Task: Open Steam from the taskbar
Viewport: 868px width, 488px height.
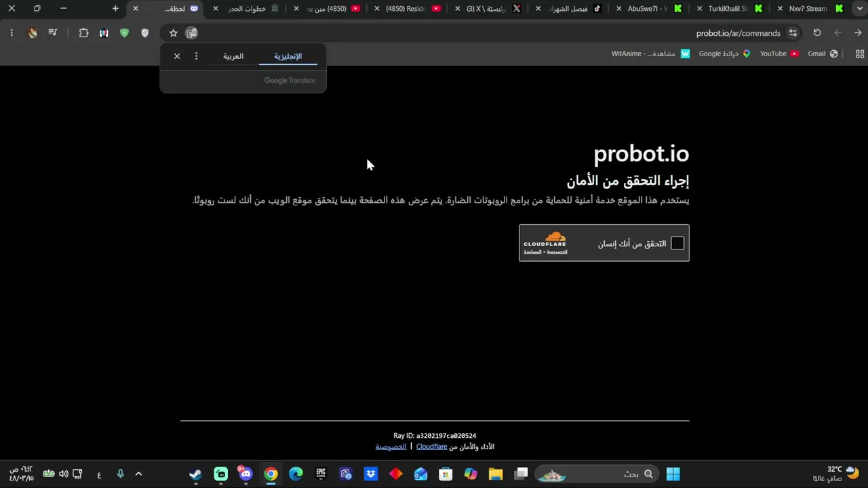Action: [195, 474]
